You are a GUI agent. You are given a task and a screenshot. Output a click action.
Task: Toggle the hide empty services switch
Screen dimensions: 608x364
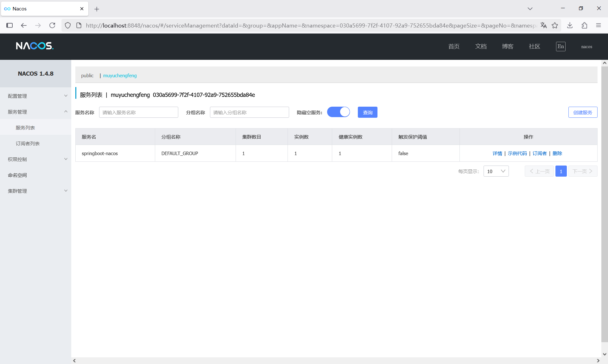[x=338, y=112]
